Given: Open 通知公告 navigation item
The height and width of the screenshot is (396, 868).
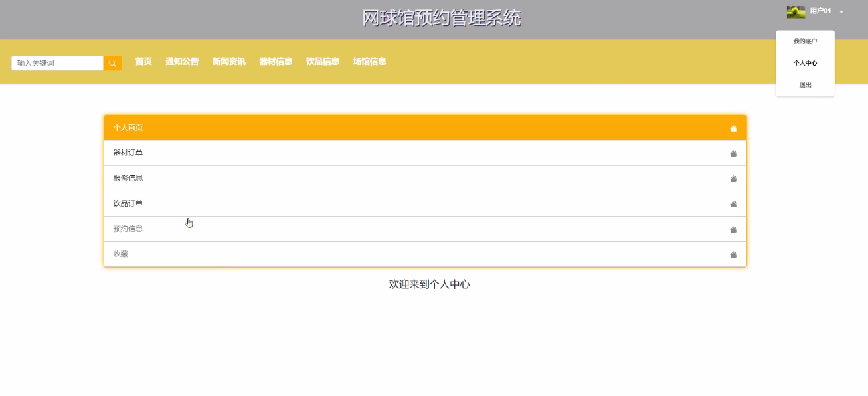Looking at the screenshot, I should (182, 62).
